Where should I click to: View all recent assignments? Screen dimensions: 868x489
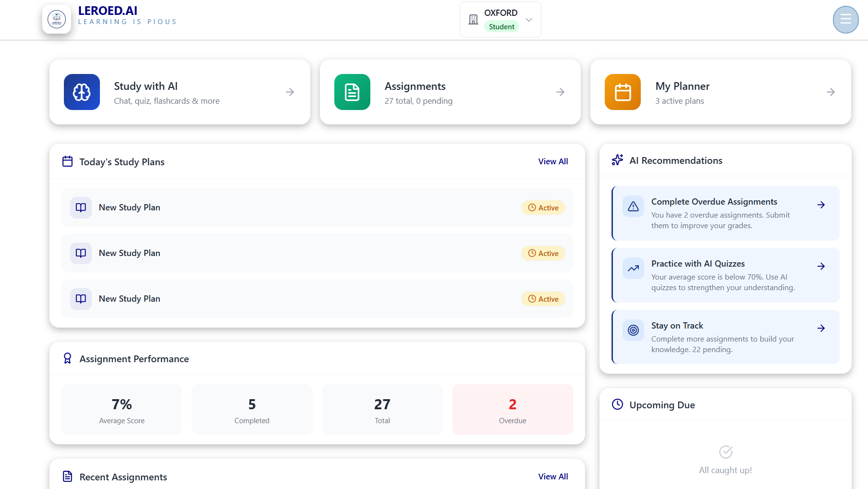click(x=553, y=477)
